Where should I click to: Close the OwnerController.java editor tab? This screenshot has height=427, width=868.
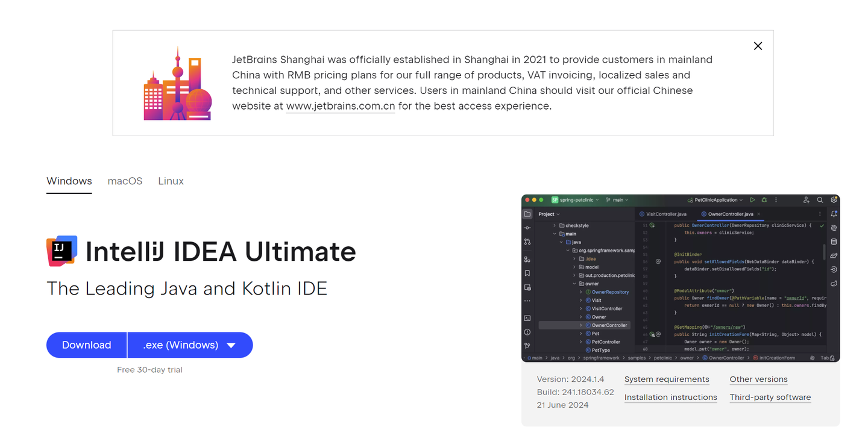tap(759, 214)
